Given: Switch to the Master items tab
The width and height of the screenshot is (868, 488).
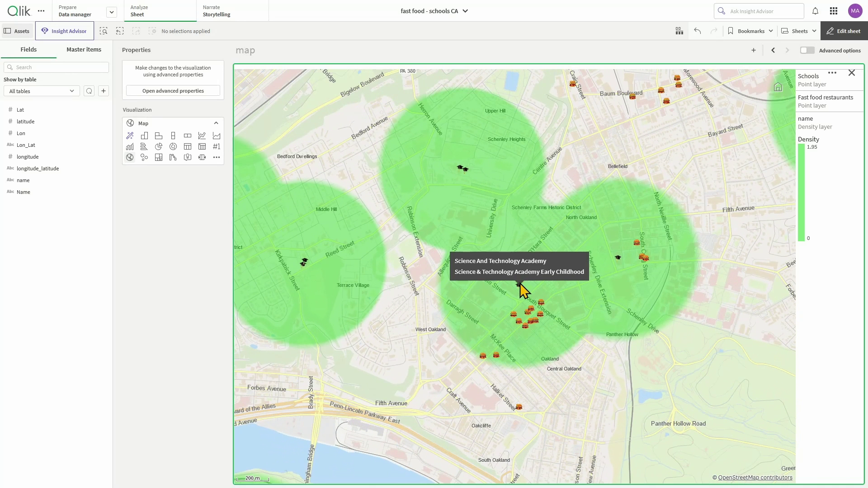Looking at the screenshot, I should (x=84, y=49).
